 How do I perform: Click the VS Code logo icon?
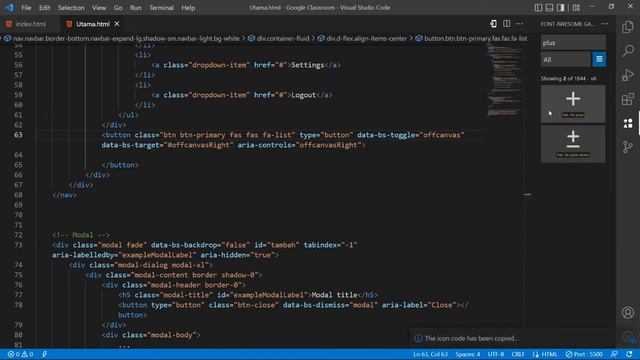point(9,7)
